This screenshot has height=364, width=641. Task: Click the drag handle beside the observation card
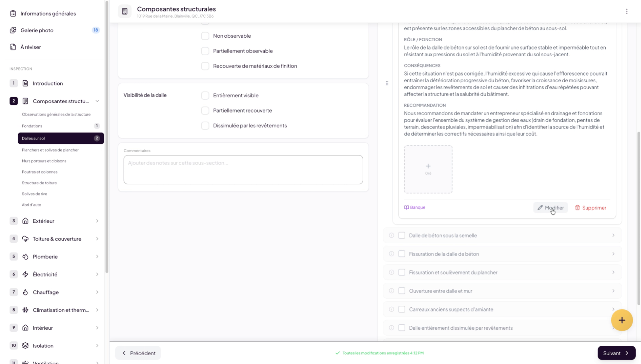click(387, 83)
